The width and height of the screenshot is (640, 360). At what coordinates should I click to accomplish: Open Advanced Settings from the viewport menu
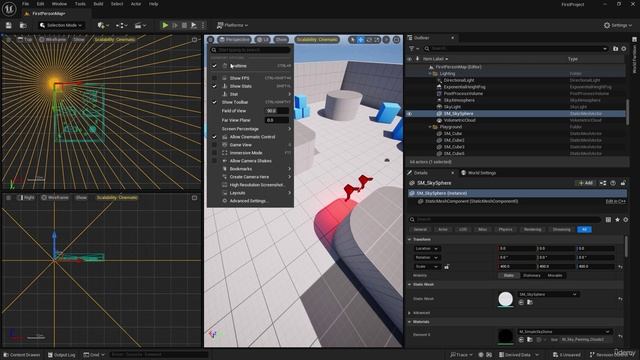click(x=250, y=201)
